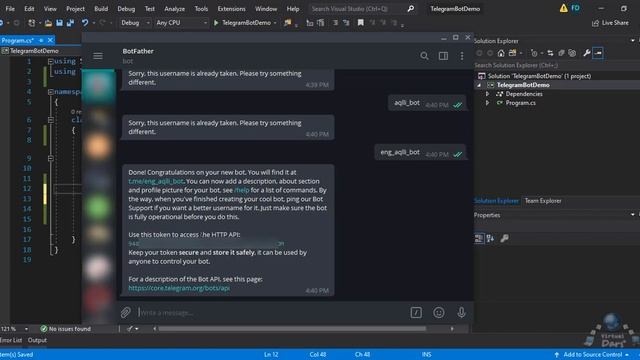Expand the Dependencies node
640x360 pixels.
487,94
